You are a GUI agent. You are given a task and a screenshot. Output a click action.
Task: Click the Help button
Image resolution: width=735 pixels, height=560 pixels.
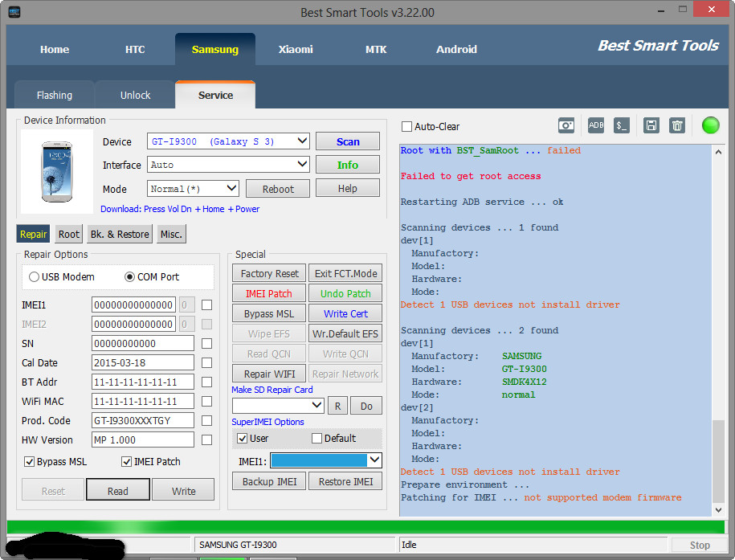[x=347, y=189]
